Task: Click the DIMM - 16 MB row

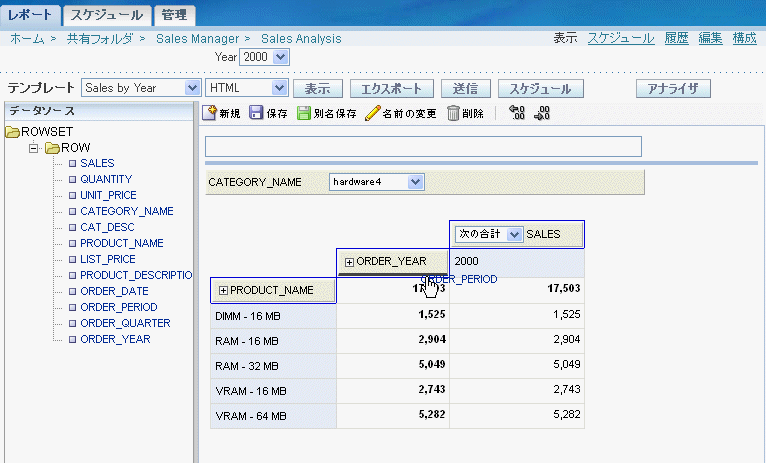Action: pyautogui.click(x=273, y=316)
